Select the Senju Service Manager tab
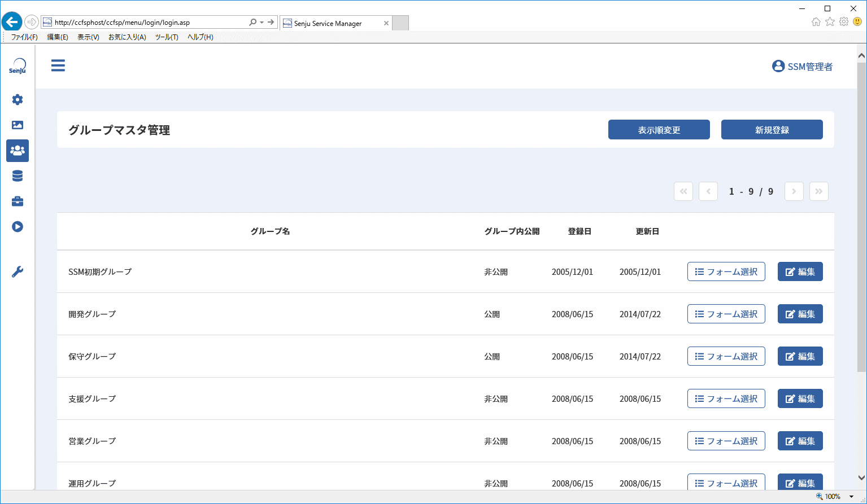 pos(336,23)
